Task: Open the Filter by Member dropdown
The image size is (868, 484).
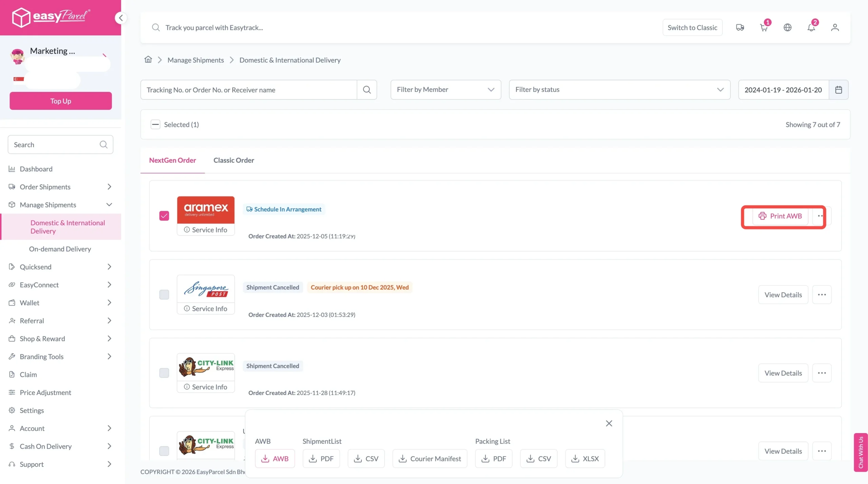Action: (446, 90)
